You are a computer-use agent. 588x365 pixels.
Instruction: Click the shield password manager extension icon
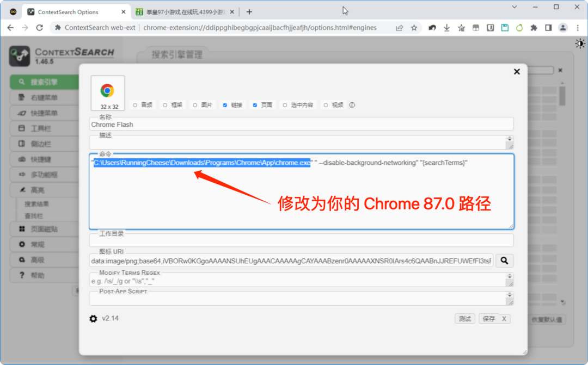(x=490, y=28)
